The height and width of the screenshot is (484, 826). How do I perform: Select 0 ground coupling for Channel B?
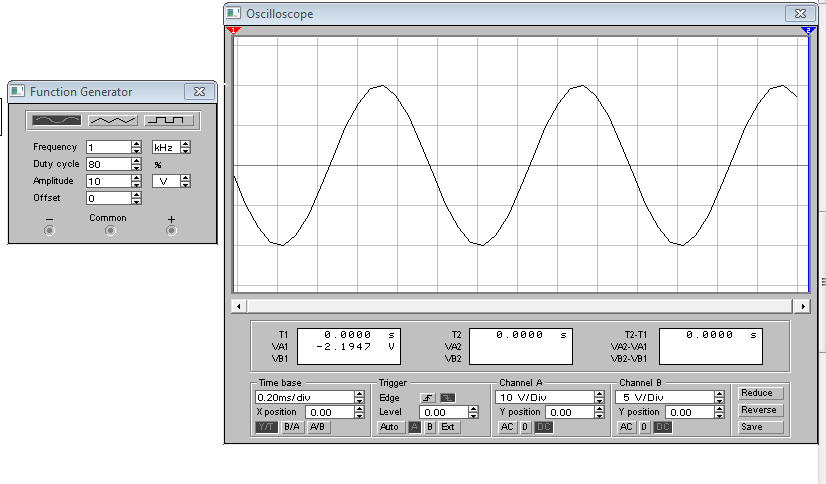pyautogui.click(x=644, y=427)
